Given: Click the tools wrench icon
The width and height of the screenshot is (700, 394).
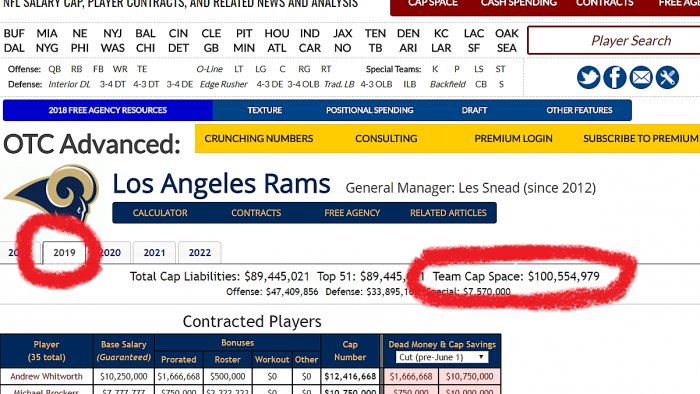Looking at the screenshot, I should coord(667,77).
